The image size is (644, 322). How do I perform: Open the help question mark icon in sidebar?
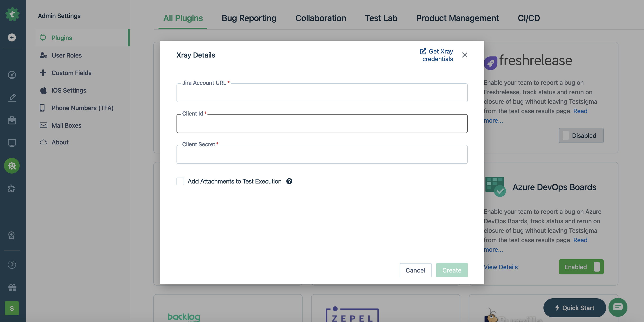click(x=12, y=265)
